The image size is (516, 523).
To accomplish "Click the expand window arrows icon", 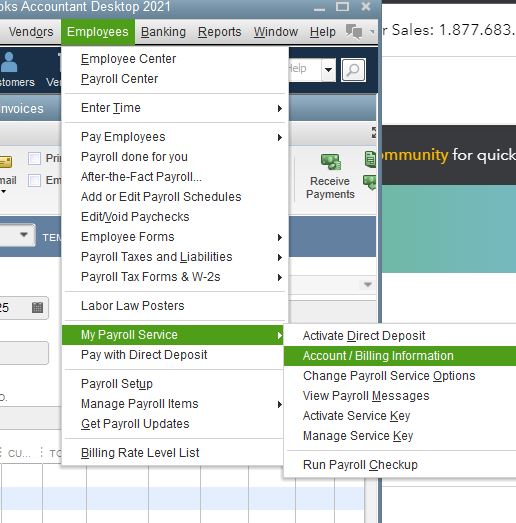I will click(x=374, y=133).
